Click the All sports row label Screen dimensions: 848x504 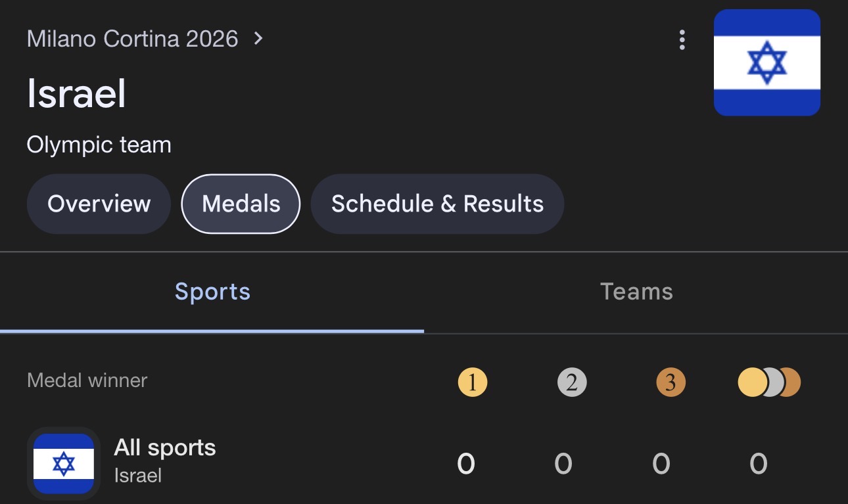(x=164, y=448)
